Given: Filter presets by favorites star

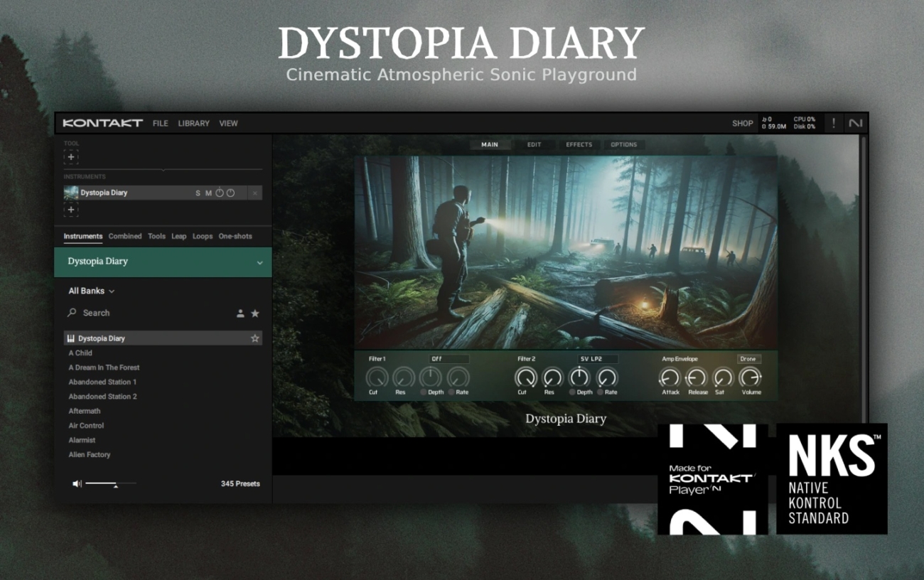Looking at the screenshot, I should [255, 313].
